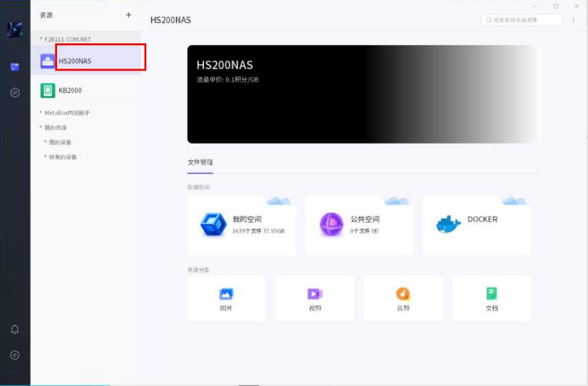Minimize the application window
Screen dimensions: 588x386
point(535,6)
